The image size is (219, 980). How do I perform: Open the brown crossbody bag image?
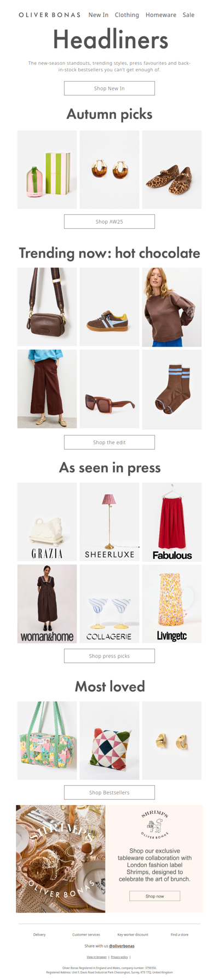(x=47, y=307)
